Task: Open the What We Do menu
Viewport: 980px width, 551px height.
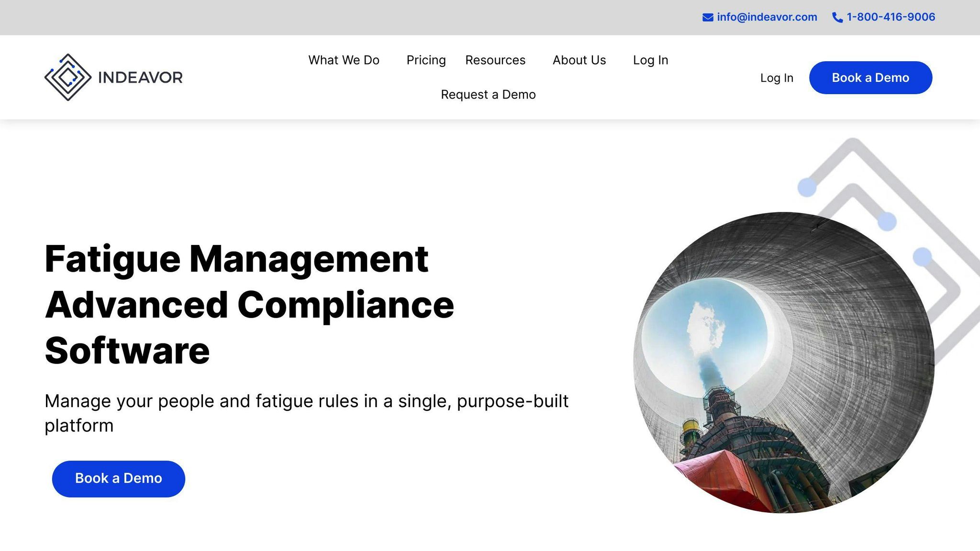Action: coord(344,60)
